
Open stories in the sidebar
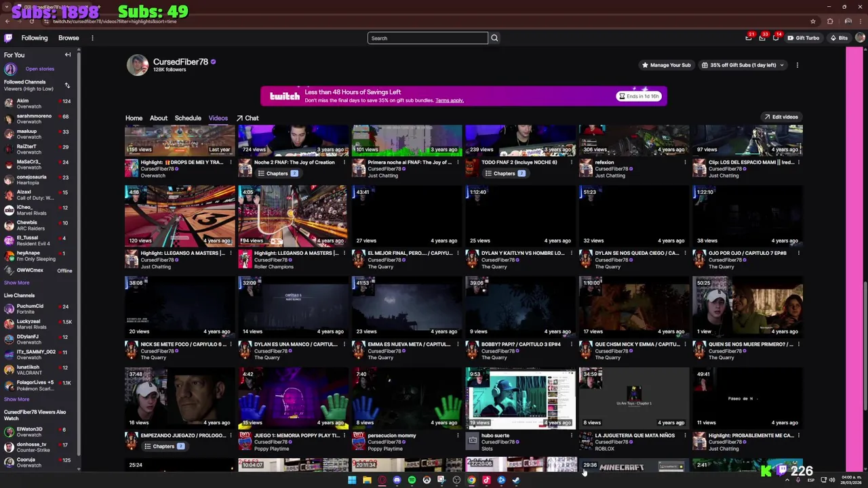(x=39, y=68)
